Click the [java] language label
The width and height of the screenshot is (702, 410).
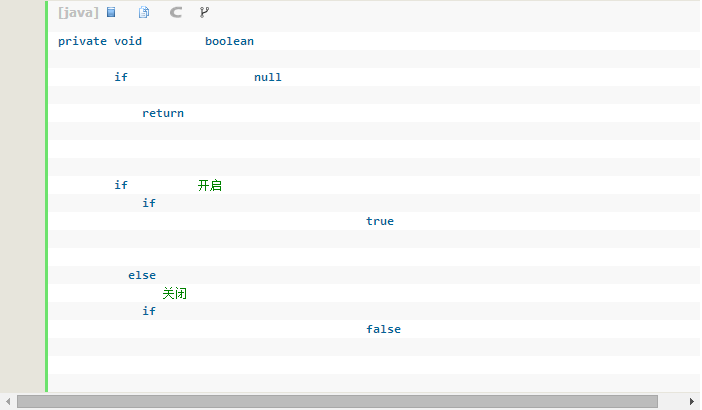point(78,13)
